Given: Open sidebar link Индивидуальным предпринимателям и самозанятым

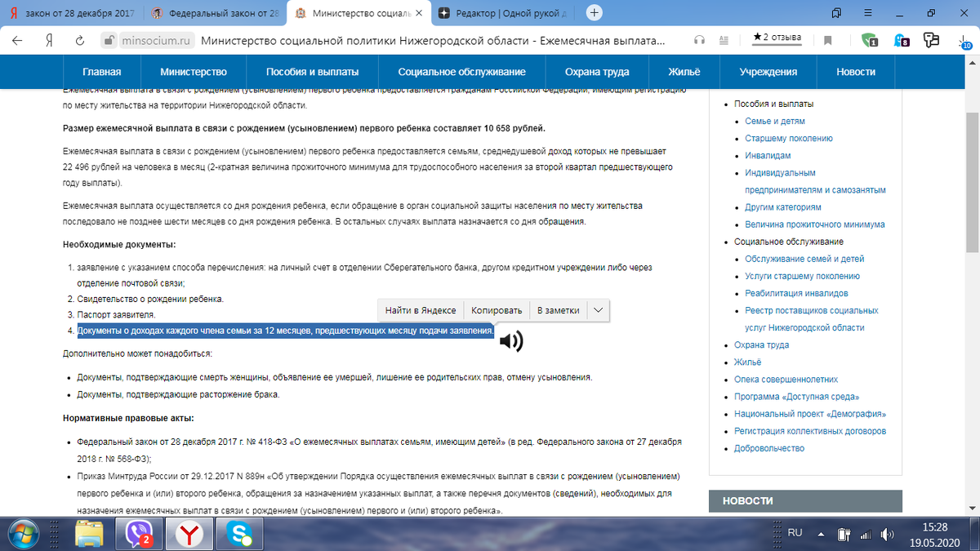Looking at the screenshot, I should pyautogui.click(x=815, y=181).
